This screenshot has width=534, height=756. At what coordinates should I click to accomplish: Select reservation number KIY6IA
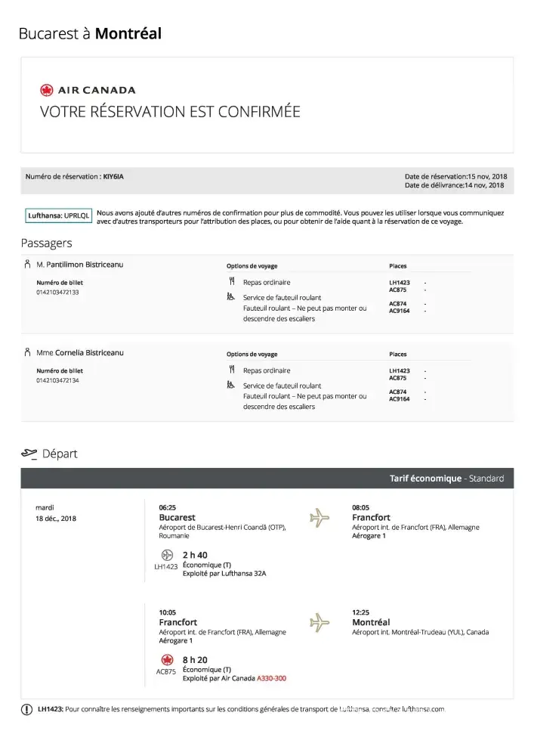click(113, 176)
